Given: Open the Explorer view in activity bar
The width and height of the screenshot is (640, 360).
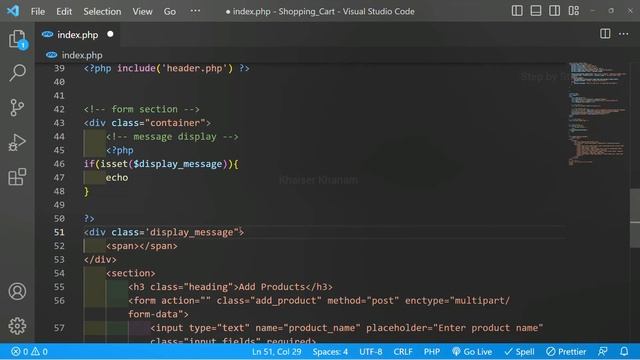Looking at the screenshot, I should coord(17,39).
